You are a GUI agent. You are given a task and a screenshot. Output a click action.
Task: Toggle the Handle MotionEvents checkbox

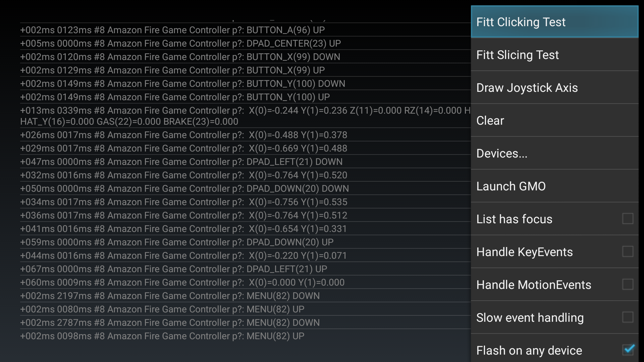627,285
